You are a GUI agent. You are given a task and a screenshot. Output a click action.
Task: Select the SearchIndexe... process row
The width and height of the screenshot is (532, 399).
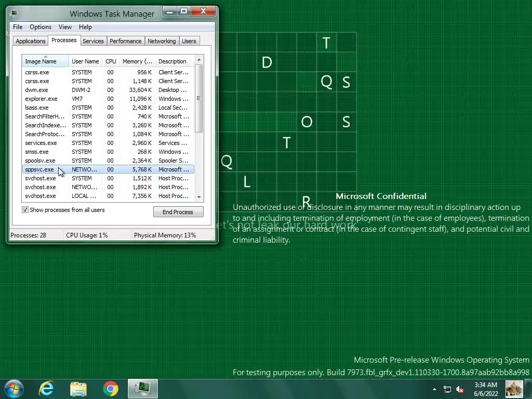pos(108,125)
